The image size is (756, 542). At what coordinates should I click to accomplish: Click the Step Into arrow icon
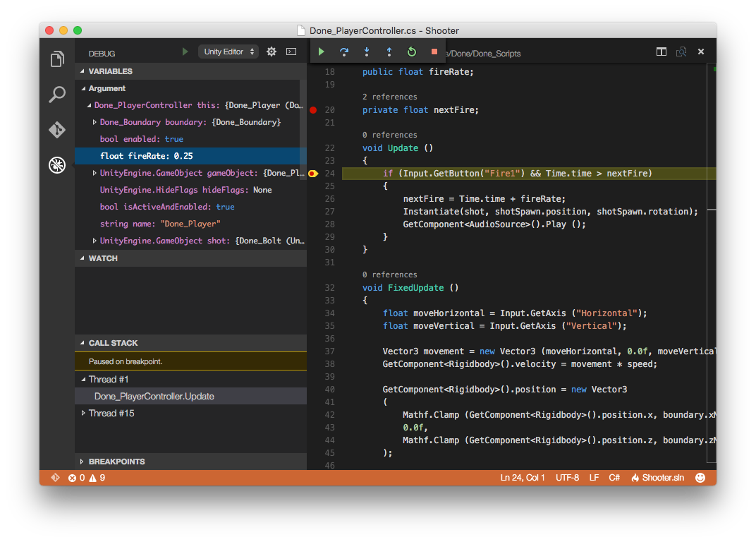pyautogui.click(x=367, y=52)
